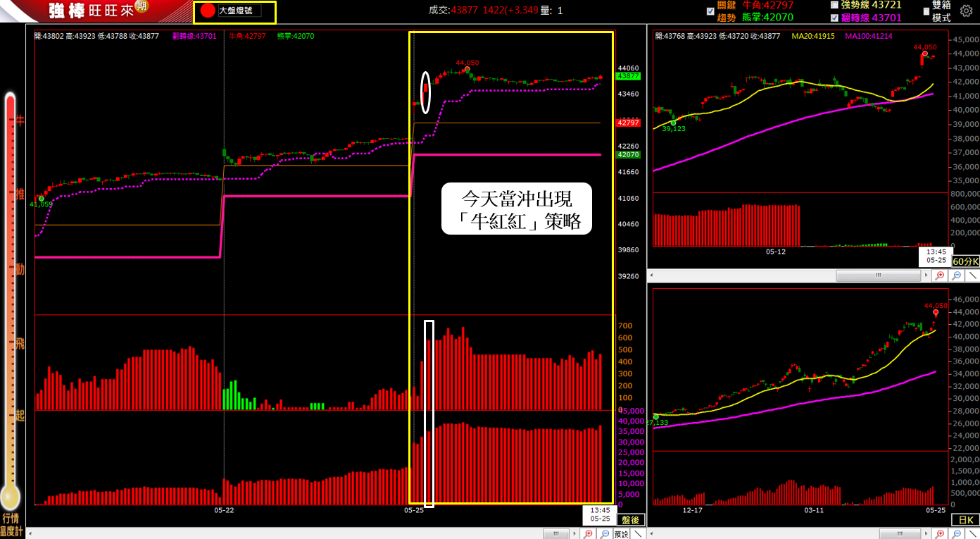Click the 60分K timeframe label

click(x=965, y=261)
